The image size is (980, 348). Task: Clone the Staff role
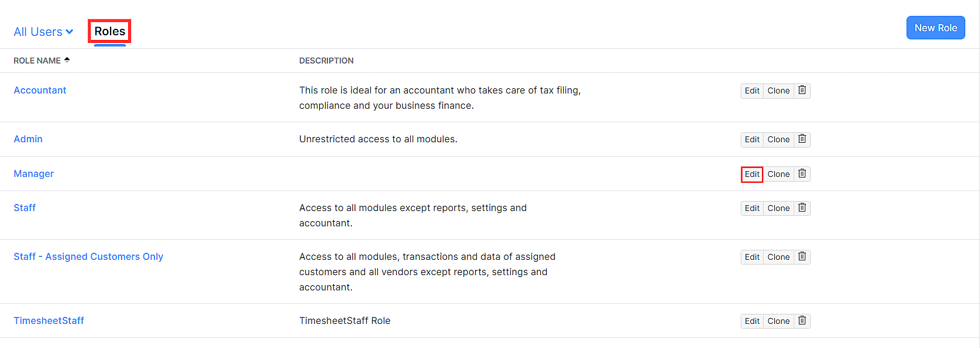tap(778, 208)
